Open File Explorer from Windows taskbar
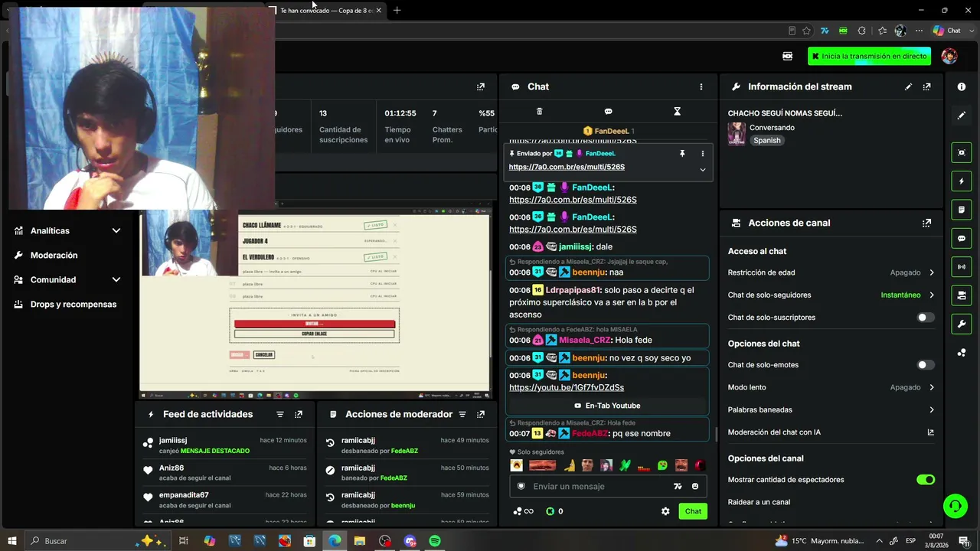 coord(360,541)
